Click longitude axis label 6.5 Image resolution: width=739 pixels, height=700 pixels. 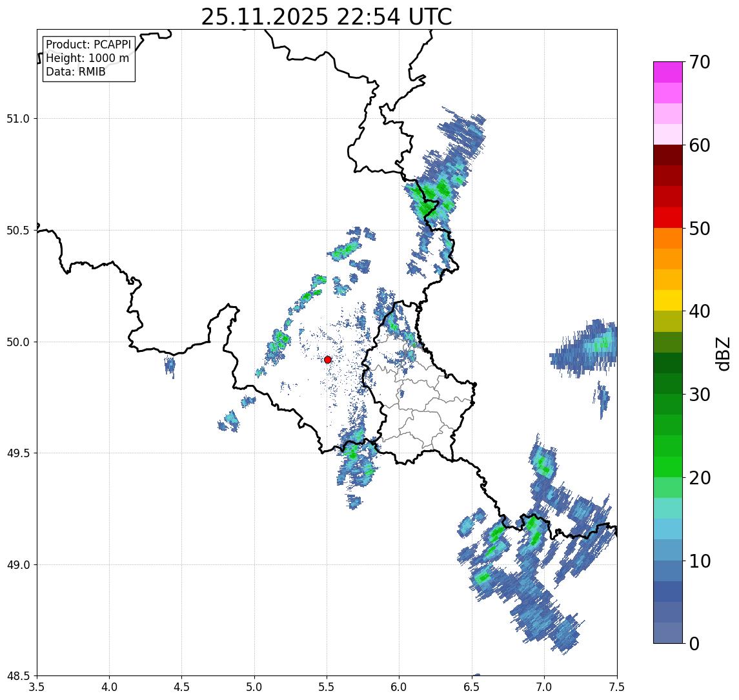point(472,687)
